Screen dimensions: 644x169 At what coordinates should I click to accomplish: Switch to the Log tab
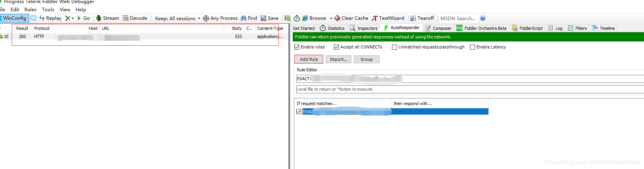click(x=555, y=28)
